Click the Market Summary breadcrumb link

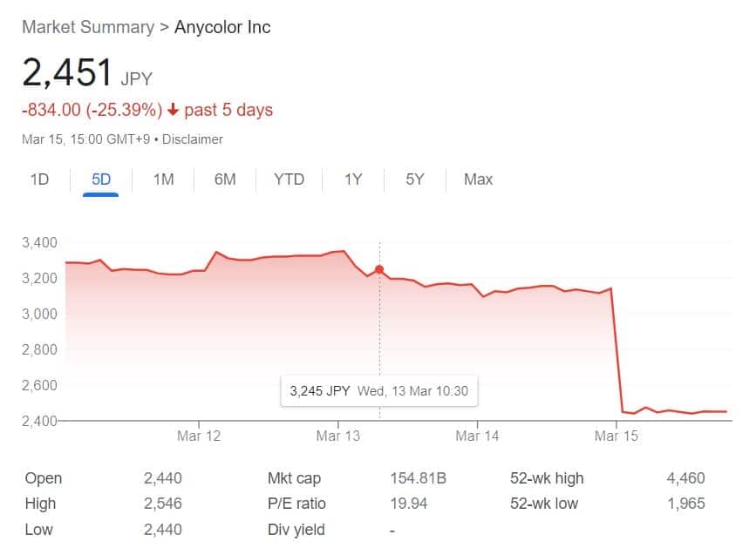85,27
